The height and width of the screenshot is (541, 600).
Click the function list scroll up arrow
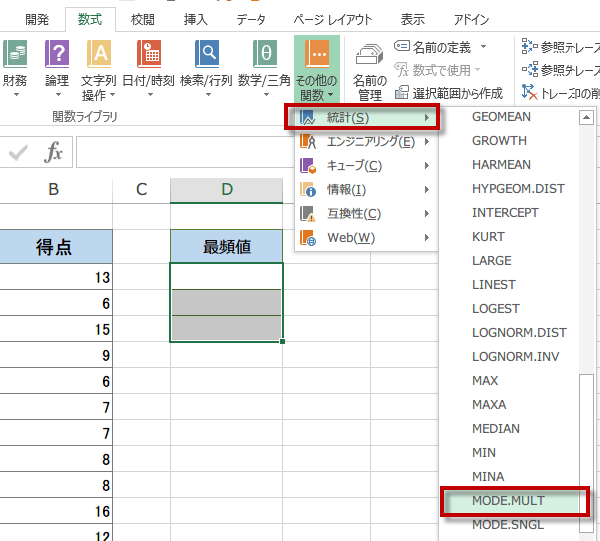pyautogui.click(x=586, y=117)
